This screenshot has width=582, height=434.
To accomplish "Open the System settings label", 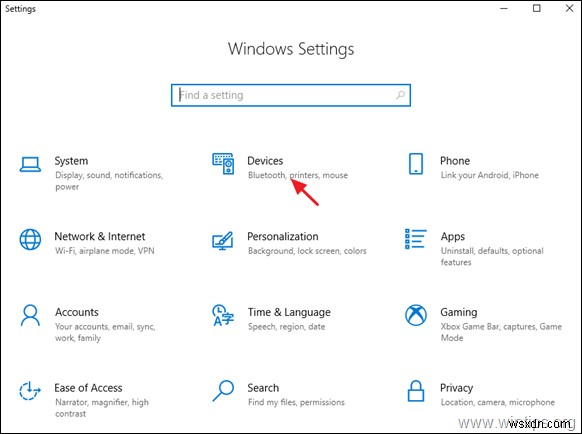I will tap(71, 161).
